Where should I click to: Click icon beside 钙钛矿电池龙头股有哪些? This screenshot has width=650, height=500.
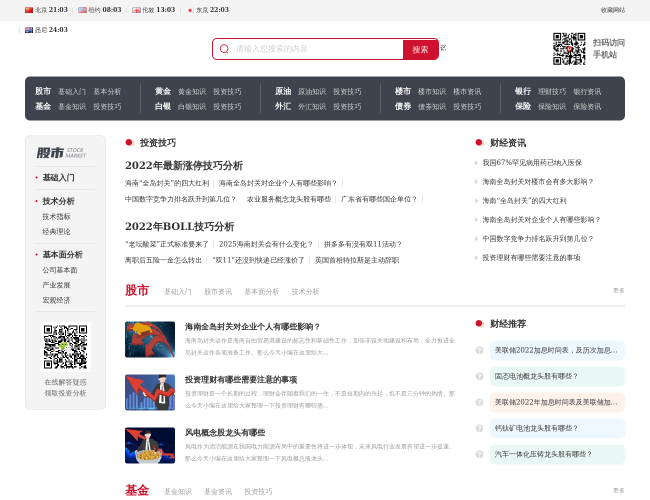(x=479, y=428)
